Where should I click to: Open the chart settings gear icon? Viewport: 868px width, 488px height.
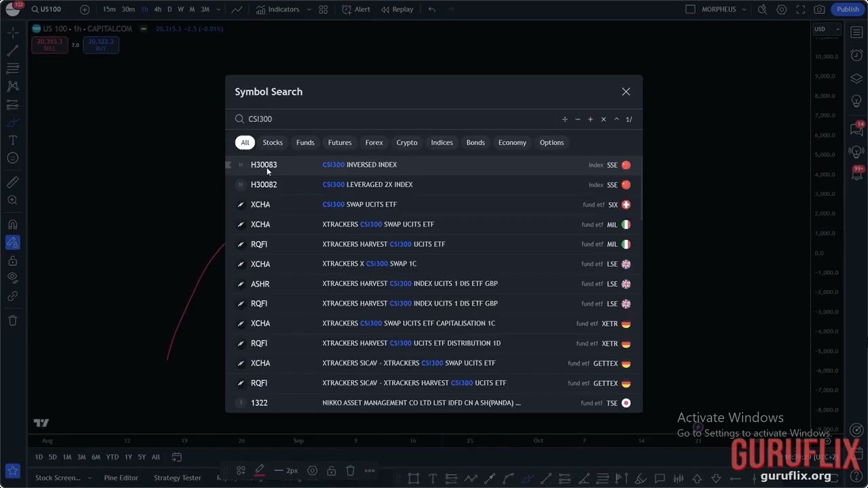782,9
